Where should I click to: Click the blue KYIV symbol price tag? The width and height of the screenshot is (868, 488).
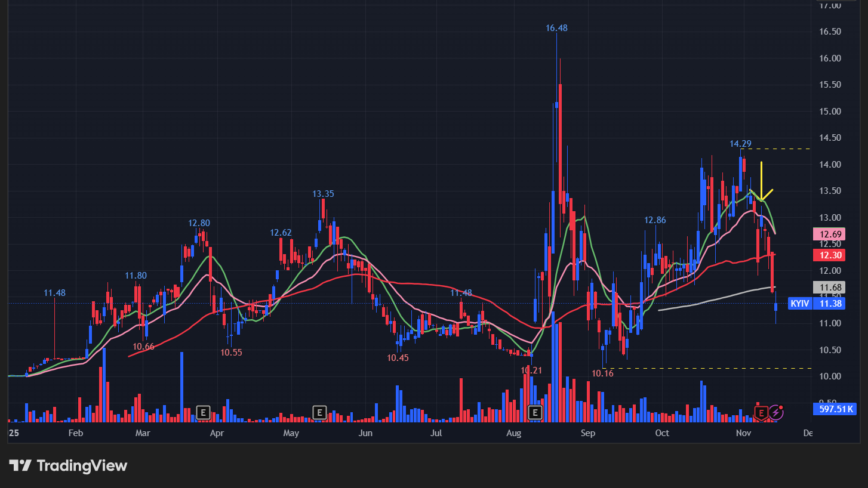pyautogui.click(x=799, y=304)
